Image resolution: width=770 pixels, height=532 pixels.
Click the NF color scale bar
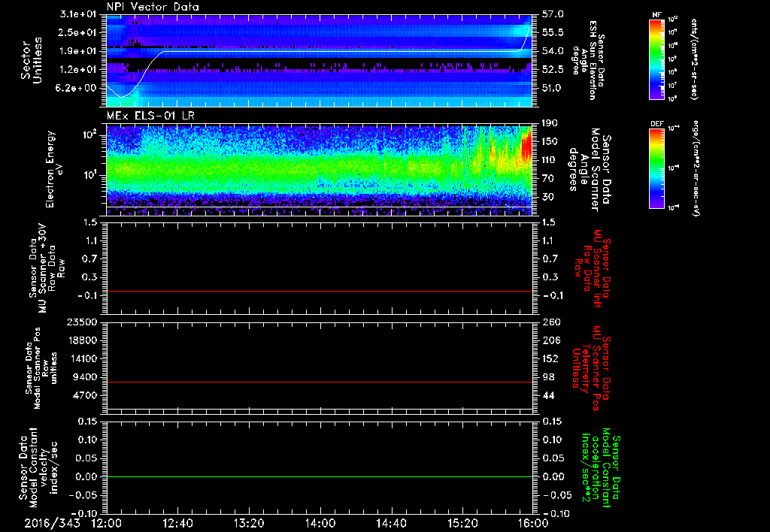(x=656, y=59)
